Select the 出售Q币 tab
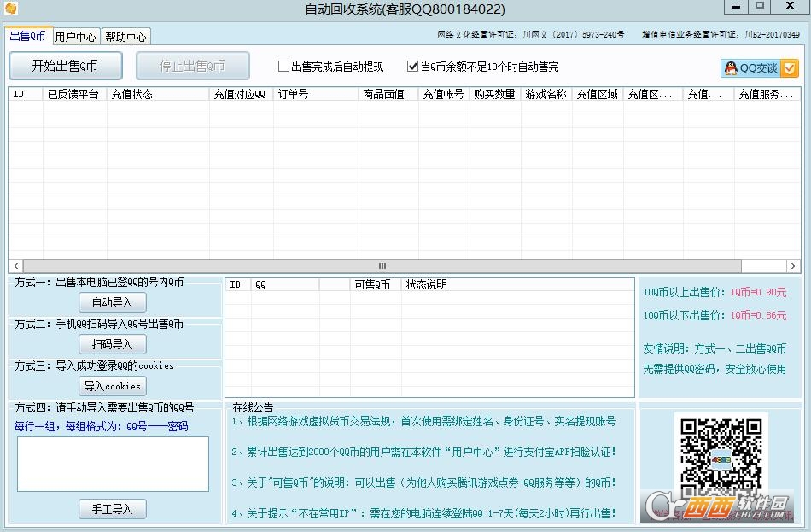The image size is (811, 532). point(28,36)
